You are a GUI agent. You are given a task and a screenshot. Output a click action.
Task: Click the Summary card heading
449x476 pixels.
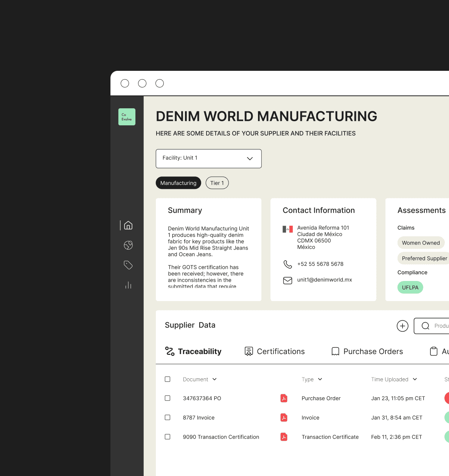click(x=185, y=210)
